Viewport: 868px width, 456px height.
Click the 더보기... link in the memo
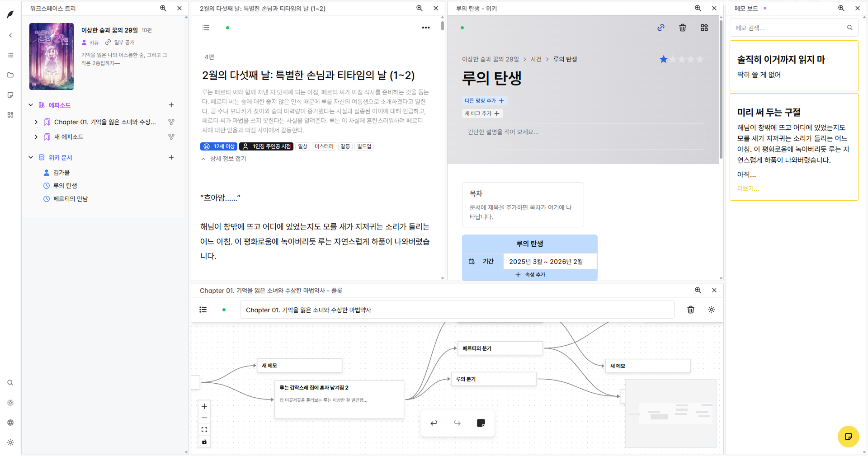click(748, 188)
